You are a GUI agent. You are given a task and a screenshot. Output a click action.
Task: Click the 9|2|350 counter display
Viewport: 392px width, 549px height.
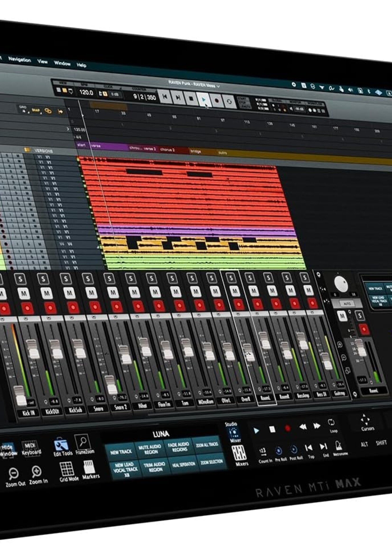tap(144, 97)
